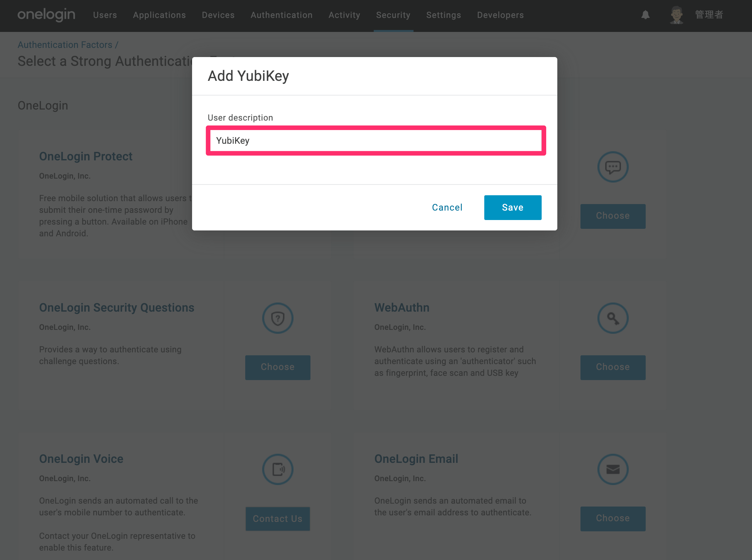Viewport: 752px width, 560px height.
Task: Click the 'WebAuthn allows users to register' description
Action: [x=455, y=361]
